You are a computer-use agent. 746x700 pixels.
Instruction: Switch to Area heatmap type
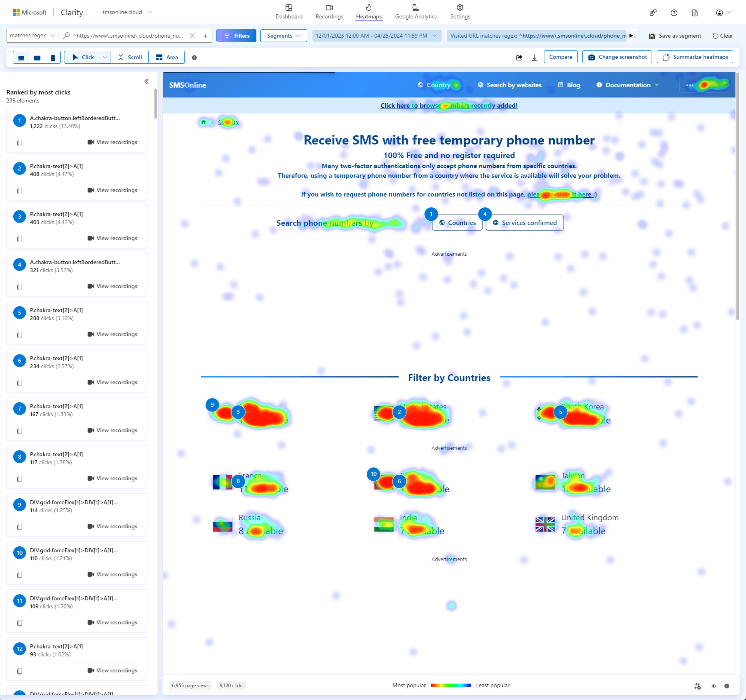tap(167, 57)
